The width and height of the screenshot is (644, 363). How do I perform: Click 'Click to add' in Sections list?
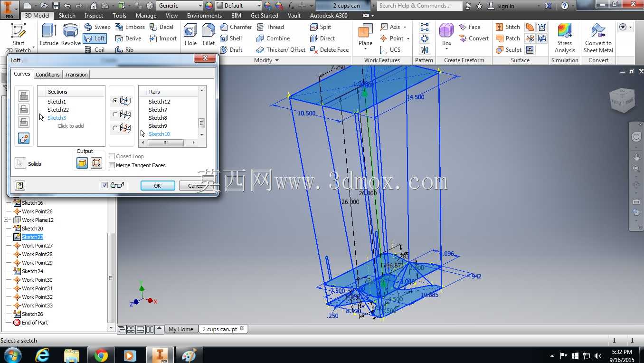[71, 126]
